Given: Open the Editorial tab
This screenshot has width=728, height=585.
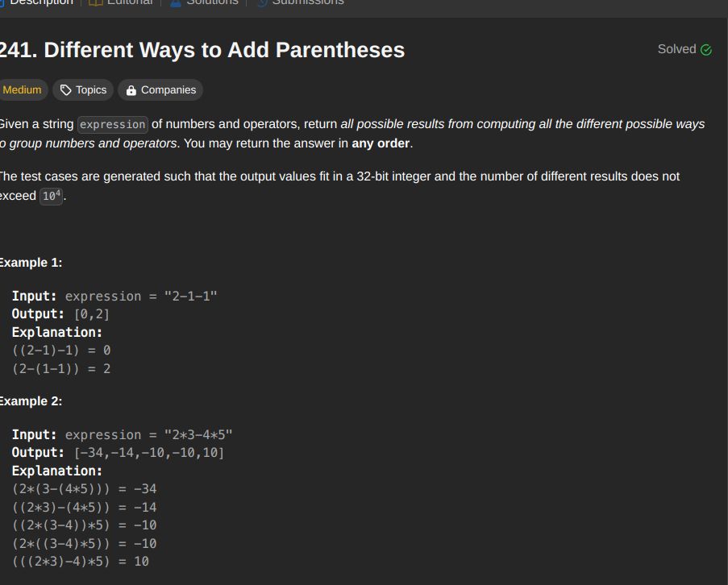Looking at the screenshot, I should (121, 2).
